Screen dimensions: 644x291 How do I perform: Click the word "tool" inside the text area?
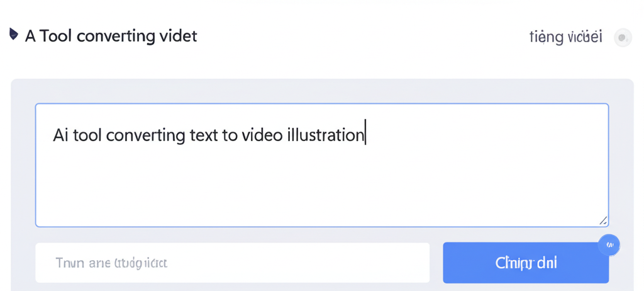click(x=87, y=135)
